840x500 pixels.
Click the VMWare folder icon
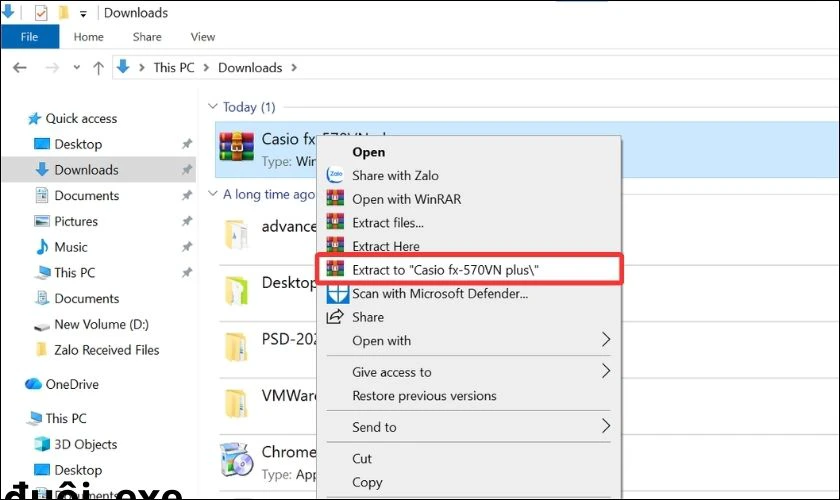coord(236,403)
